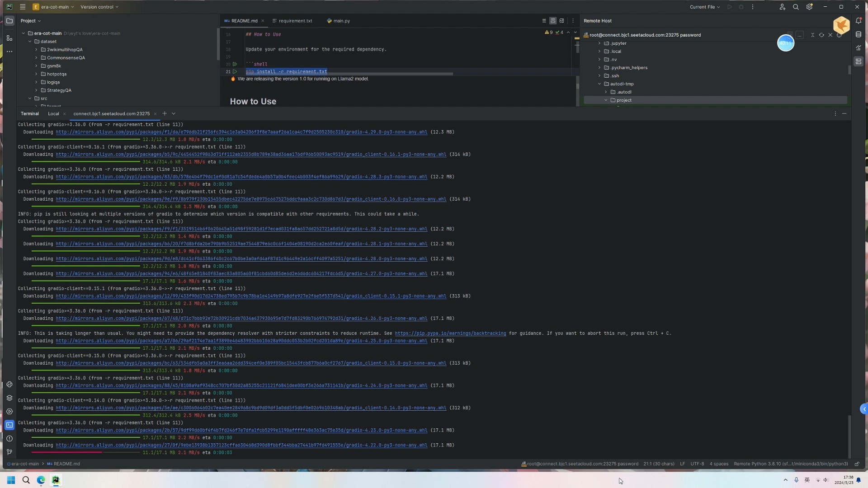Open More Actions menu next to Debug
868x488 pixels.
point(753,7)
